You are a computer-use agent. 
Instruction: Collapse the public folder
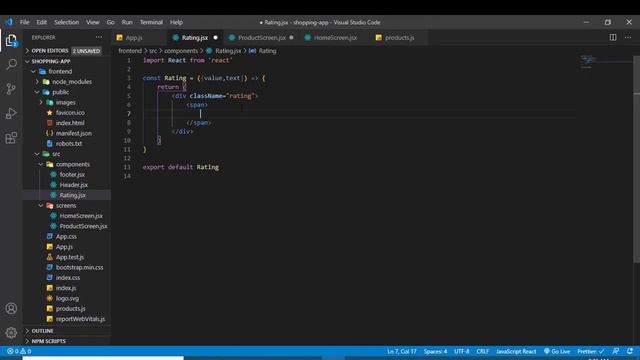pyautogui.click(x=37, y=92)
